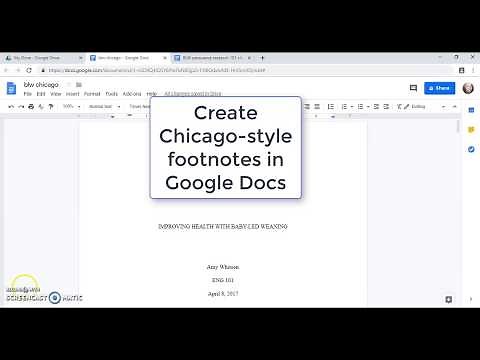The height and width of the screenshot is (360, 480).
Task: Open the Insert menu
Action: (x=72, y=94)
